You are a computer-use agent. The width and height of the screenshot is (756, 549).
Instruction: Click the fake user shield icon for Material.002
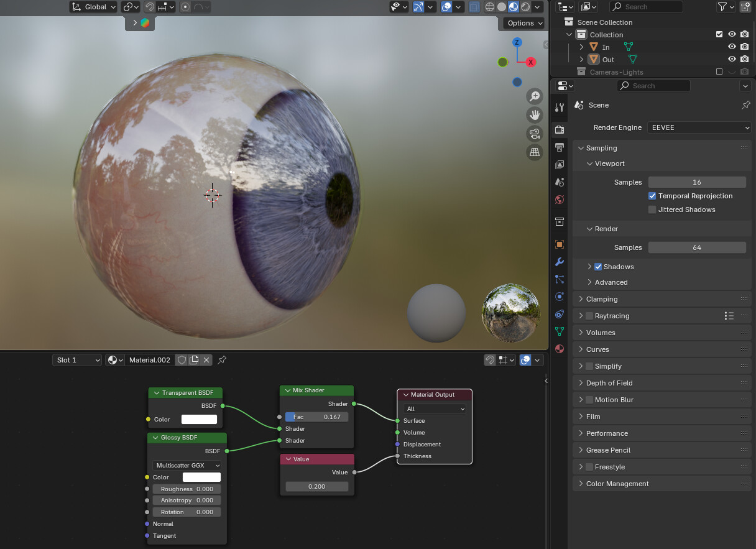(x=182, y=360)
